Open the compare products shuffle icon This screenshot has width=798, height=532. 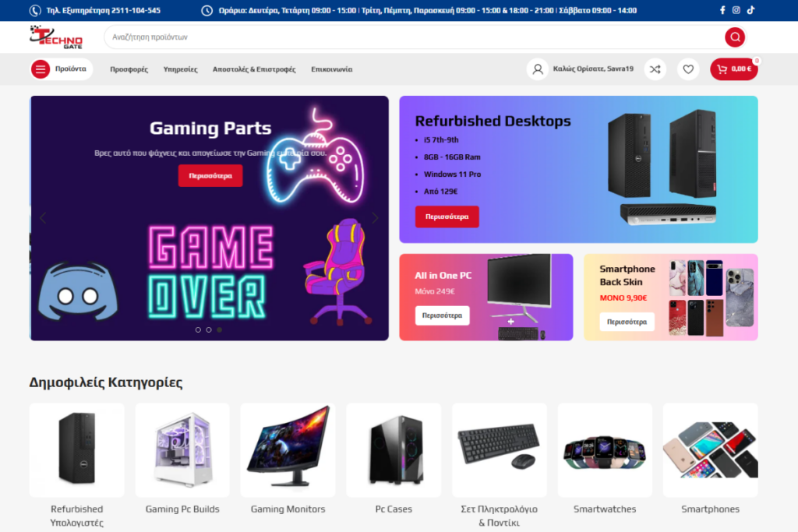click(x=655, y=69)
